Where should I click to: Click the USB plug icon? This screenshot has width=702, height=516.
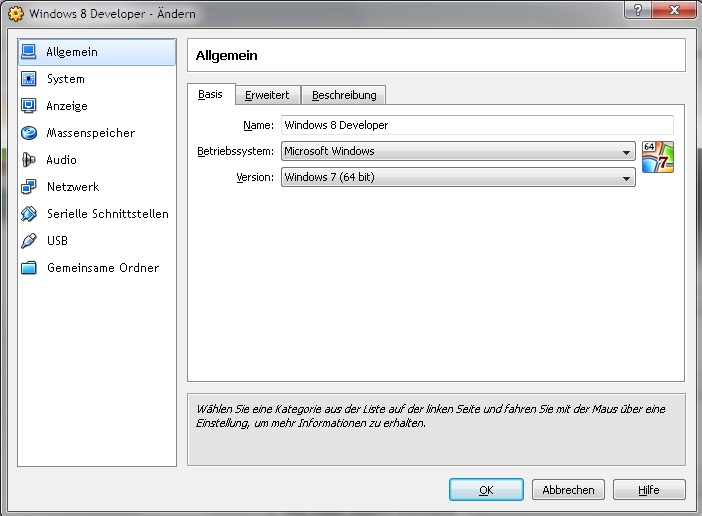(29, 241)
